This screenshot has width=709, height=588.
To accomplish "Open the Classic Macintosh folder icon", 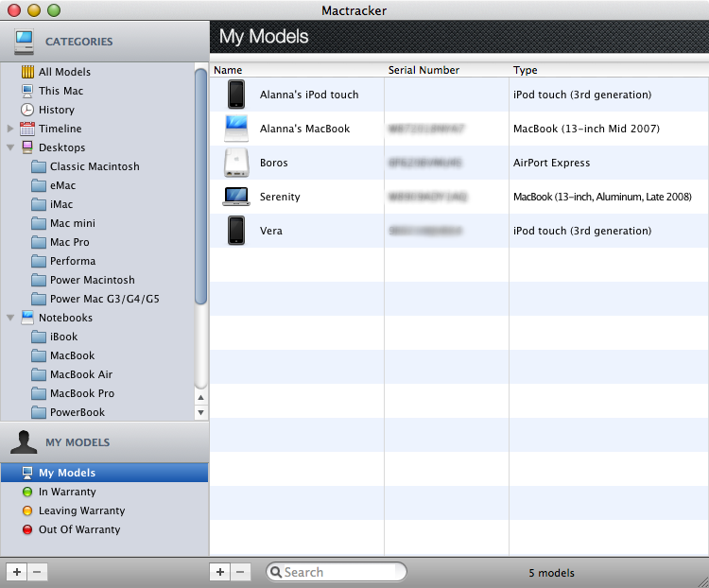I will (39, 167).
